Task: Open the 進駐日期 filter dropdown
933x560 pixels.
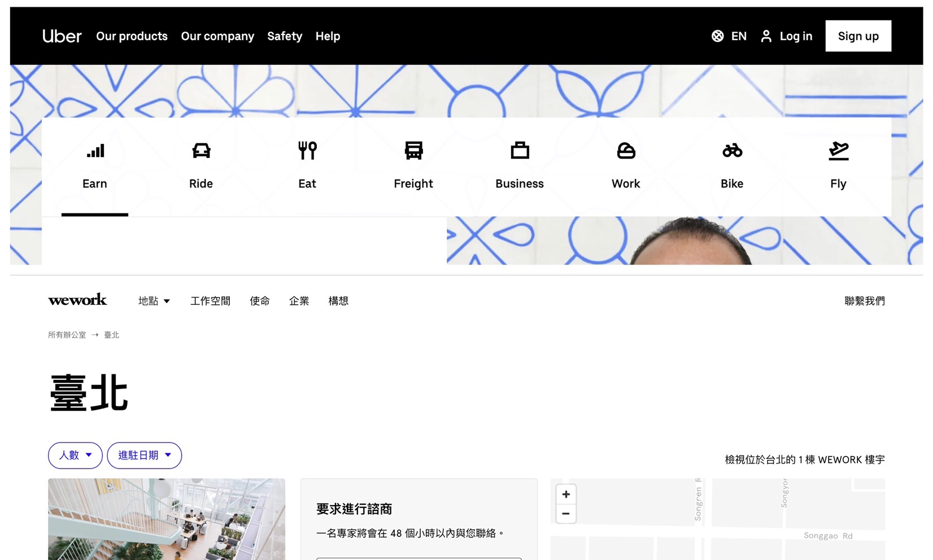Action: [x=145, y=456]
